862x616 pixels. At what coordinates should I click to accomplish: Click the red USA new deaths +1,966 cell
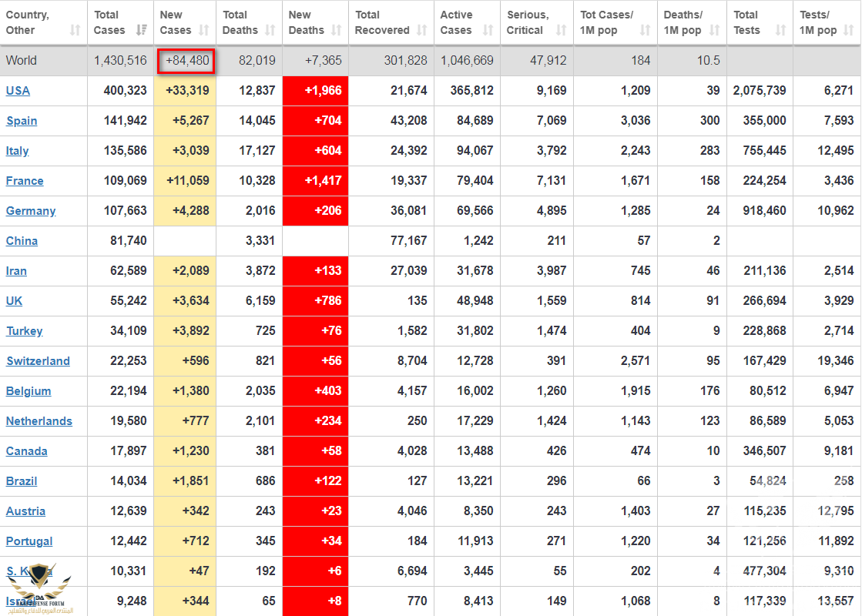(x=316, y=91)
